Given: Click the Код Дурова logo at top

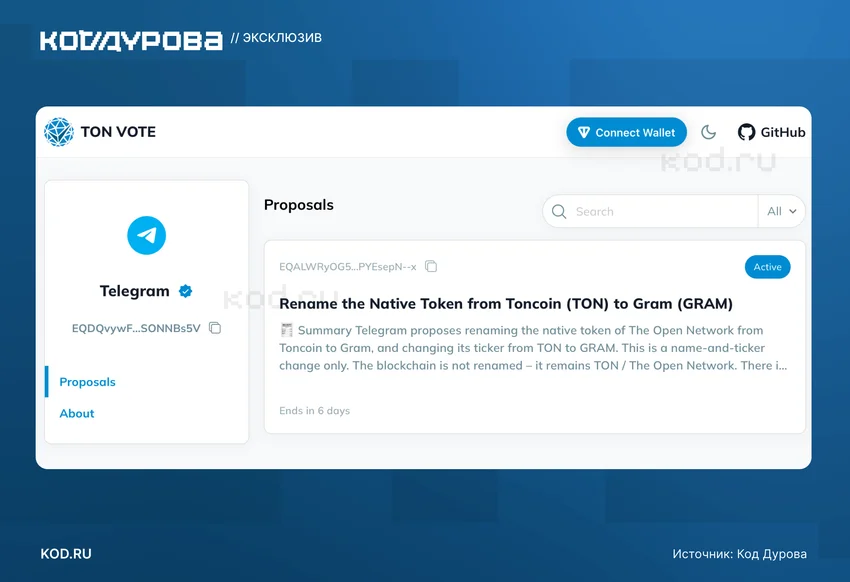Looking at the screenshot, I should point(131,41).
